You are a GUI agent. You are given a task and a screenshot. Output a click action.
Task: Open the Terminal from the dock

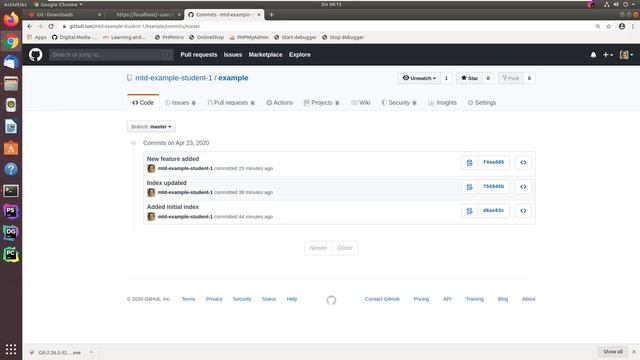[x=11, y=191]
